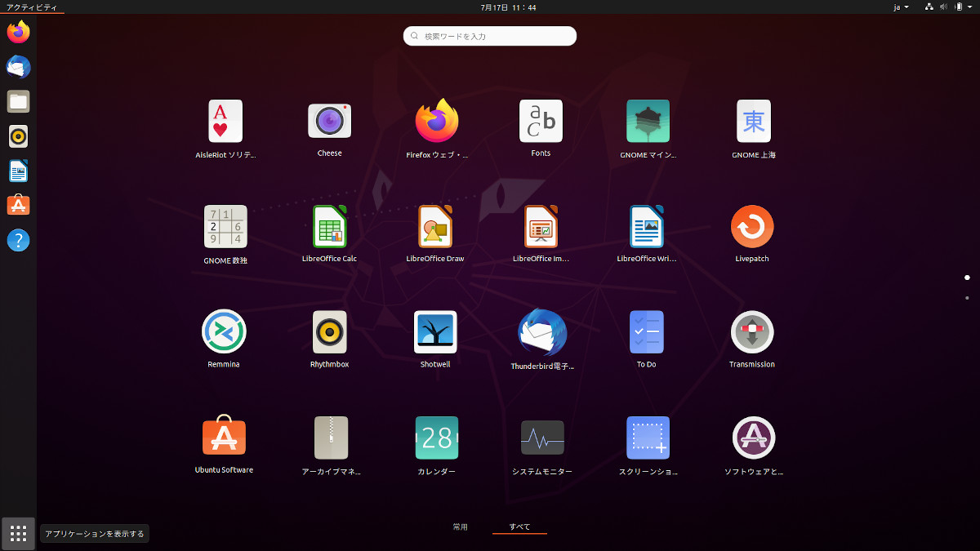Focus the search field (検索ワードを入力)

pyautogui.click(x=490, y=36)
